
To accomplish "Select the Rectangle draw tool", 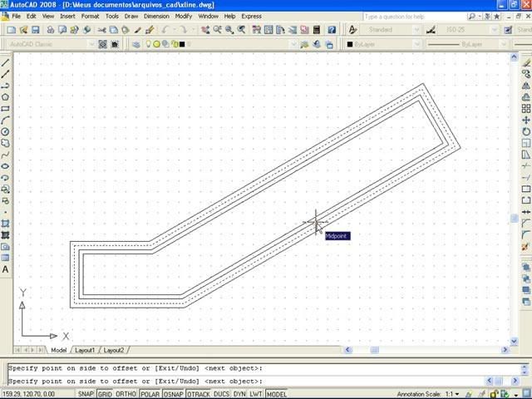I will coord(5,109).
